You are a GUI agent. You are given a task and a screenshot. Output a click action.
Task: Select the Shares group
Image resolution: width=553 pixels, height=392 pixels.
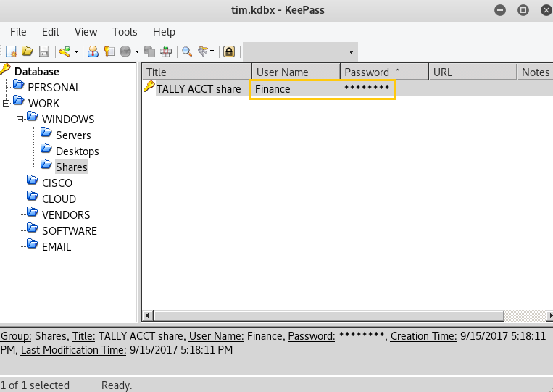point(71,167)
